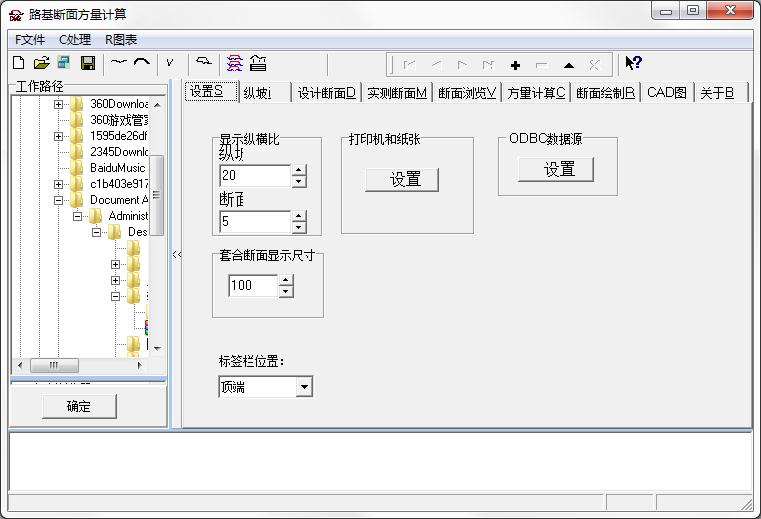Collapse the Administ folder node
761x519 pixels.
[77, 217]
